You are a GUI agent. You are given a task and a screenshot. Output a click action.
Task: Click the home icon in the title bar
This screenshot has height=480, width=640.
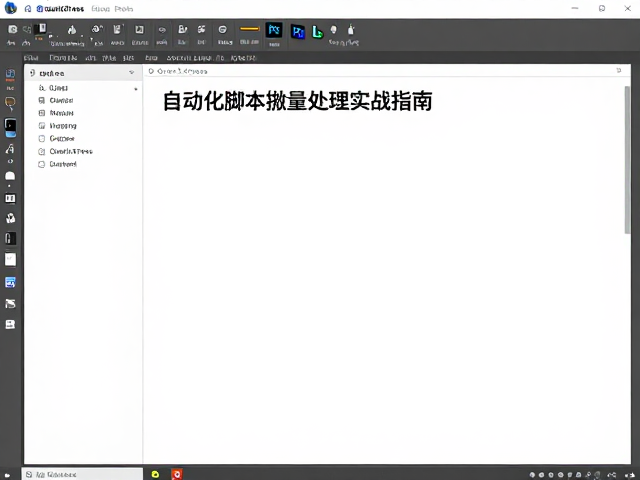pyautogui.click(x=28, y=9)
